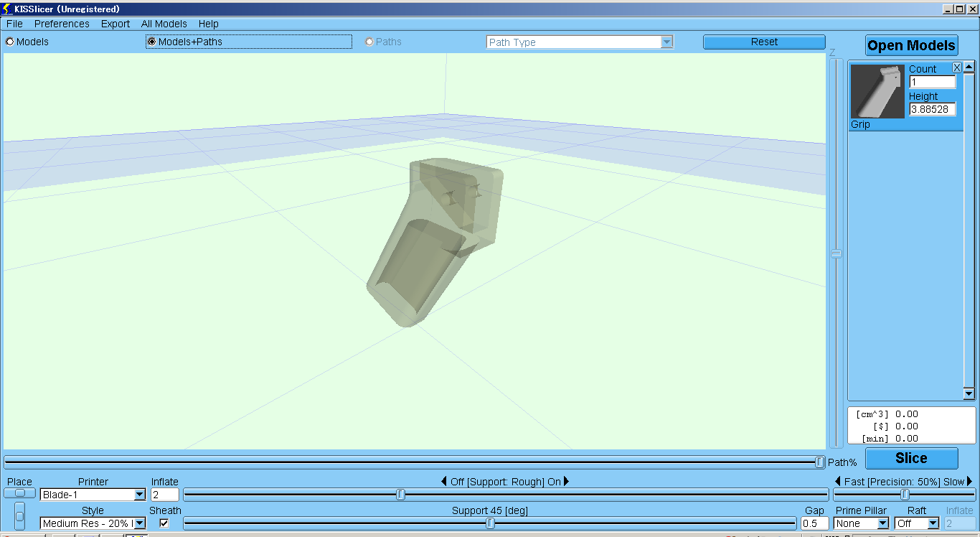Click the right arrow after Precision Slow

[970, 482]
